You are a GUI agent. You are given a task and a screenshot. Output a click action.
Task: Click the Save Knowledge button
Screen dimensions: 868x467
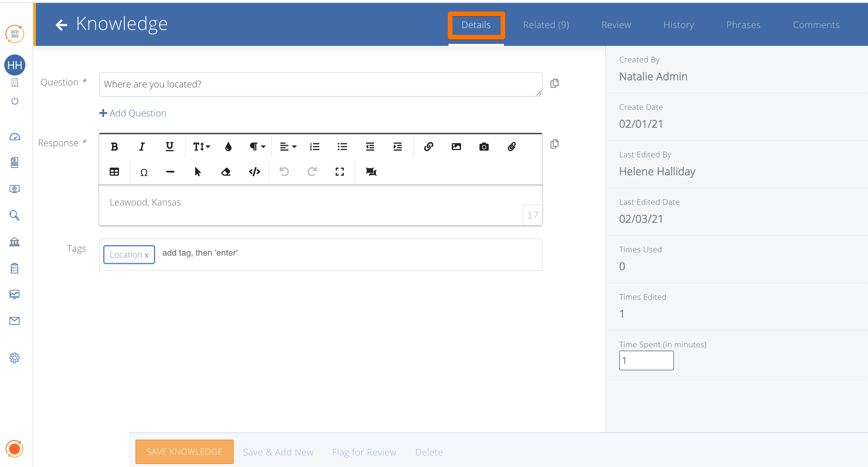point(184,451)
